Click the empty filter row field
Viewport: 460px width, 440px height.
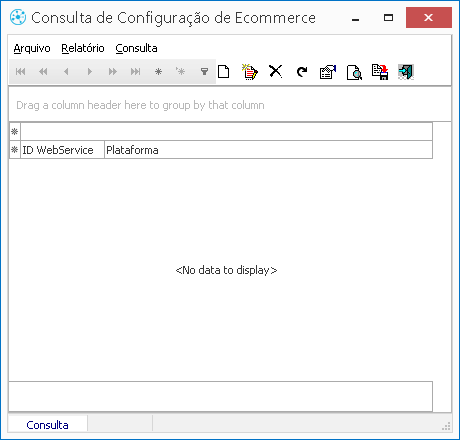pyautogui.click(x=227, y=132)
